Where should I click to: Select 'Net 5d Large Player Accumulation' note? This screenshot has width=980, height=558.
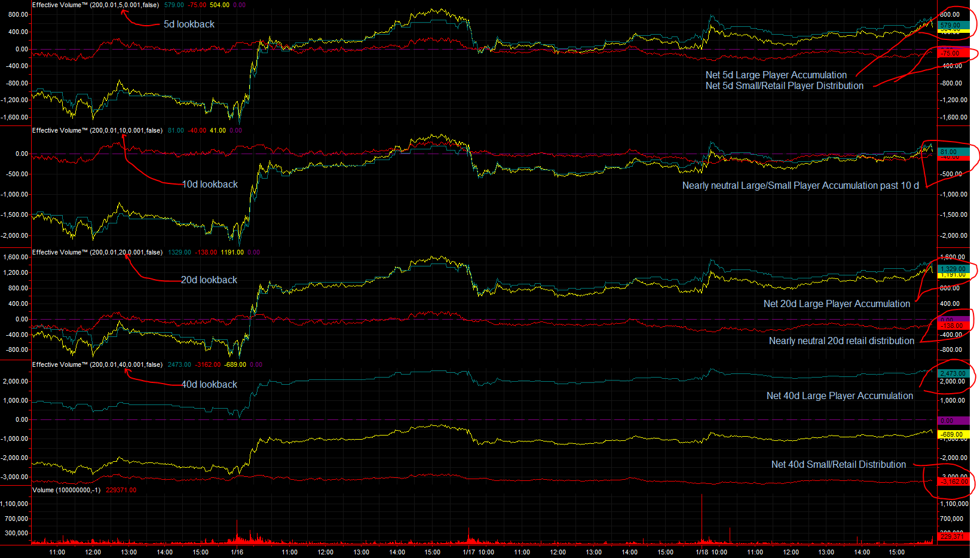776,75
